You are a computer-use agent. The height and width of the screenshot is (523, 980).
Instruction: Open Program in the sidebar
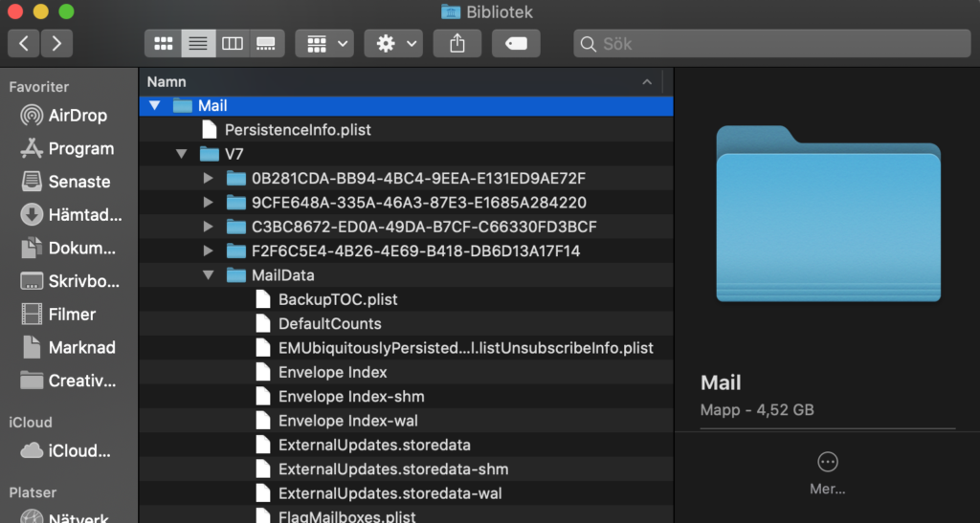(x=69, y=148)
